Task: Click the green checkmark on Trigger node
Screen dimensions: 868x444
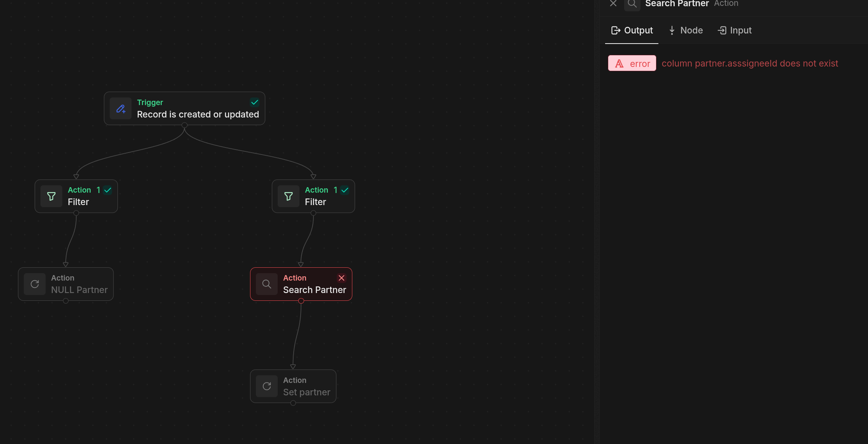Action: pos(254,102)
